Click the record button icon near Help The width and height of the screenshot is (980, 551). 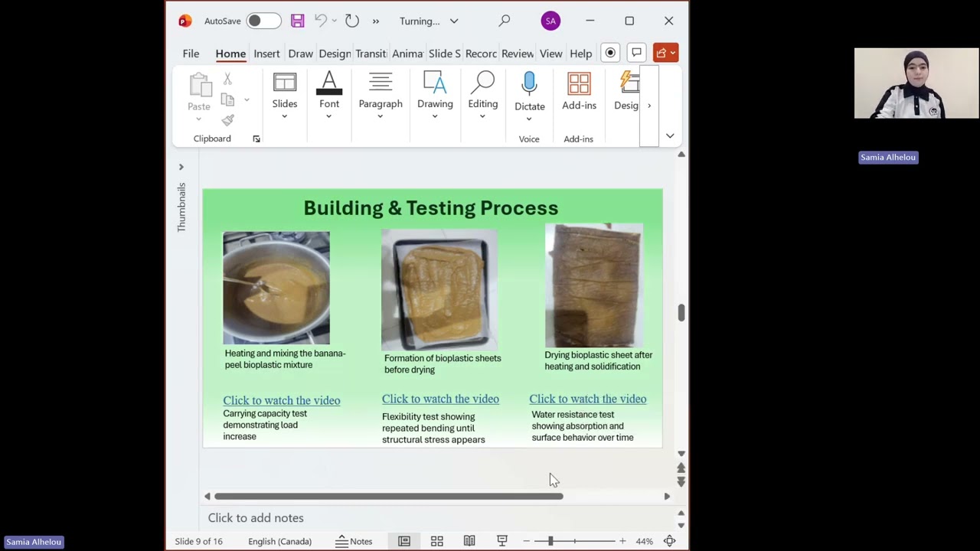pos(610,53)
